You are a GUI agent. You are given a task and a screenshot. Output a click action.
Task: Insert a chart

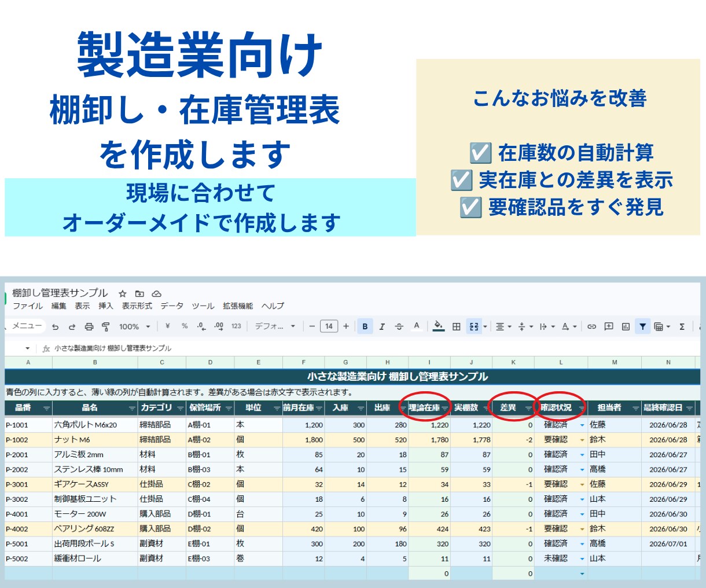click(626, 326)
